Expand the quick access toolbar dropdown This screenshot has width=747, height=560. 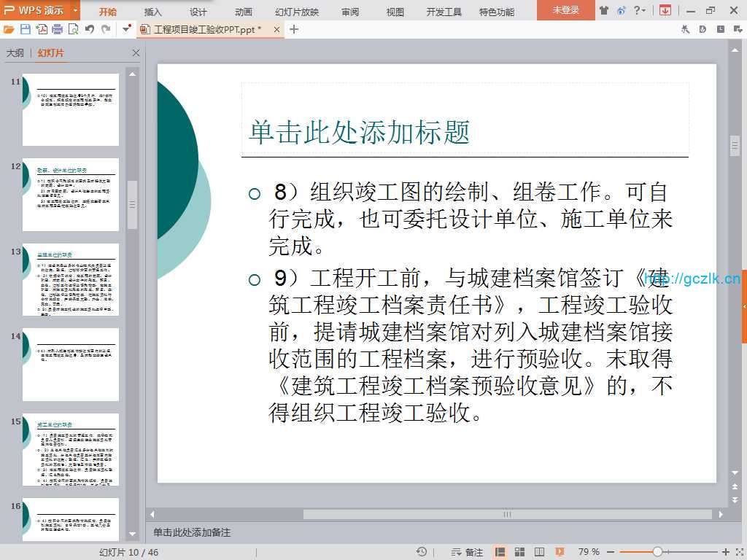pyautogui.click(x=127, y=29)
